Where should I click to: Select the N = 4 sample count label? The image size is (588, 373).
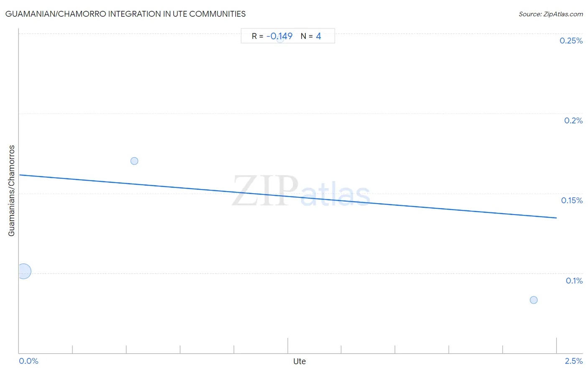311,36
